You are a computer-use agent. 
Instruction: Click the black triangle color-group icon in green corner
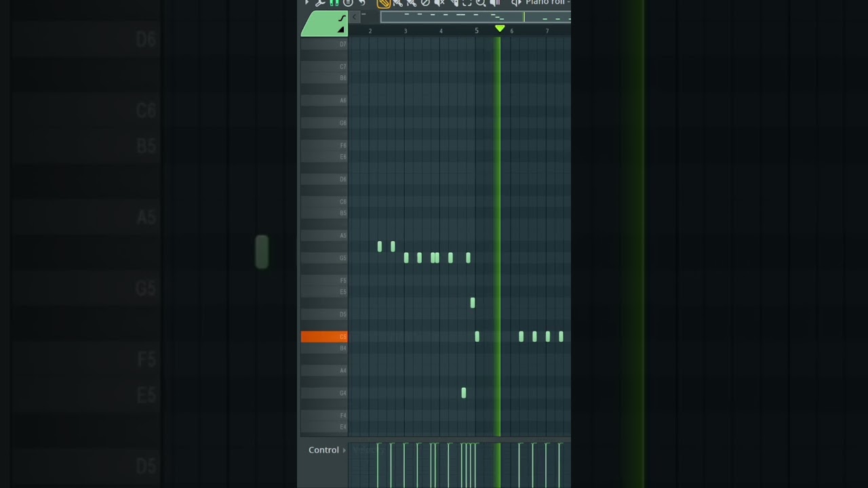click(341, 30)
